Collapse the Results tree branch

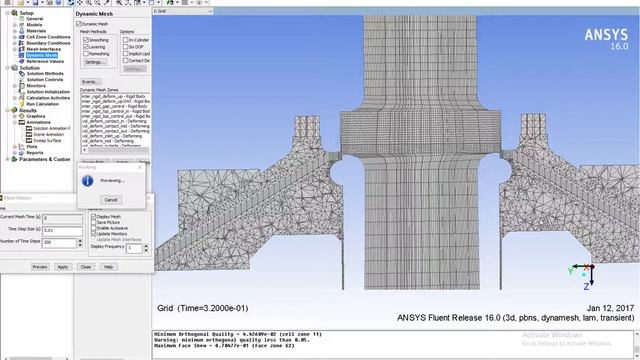pyautogui.click(x=7, y=110)
